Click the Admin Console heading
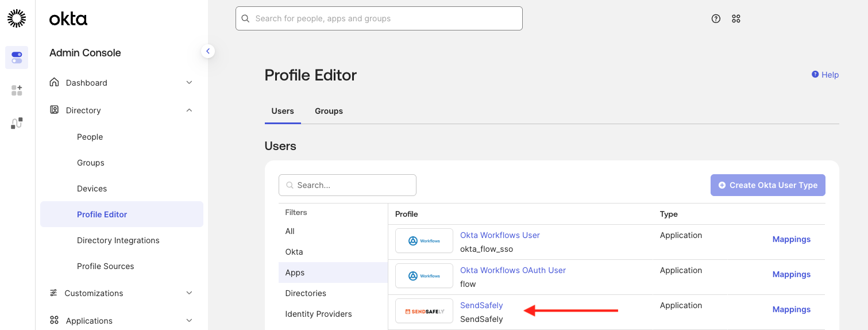This screenshot has width=868, height=330. 85,53
